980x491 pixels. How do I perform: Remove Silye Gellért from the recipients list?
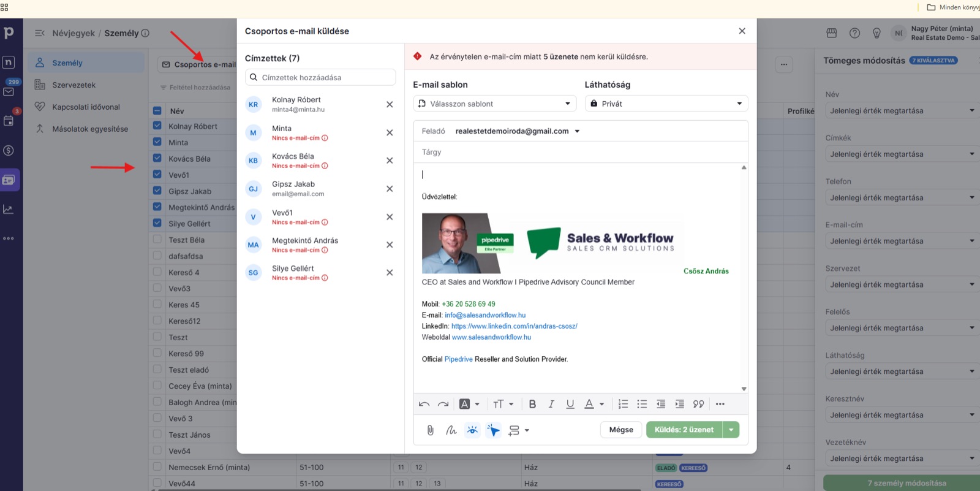[x=390, y=273]
